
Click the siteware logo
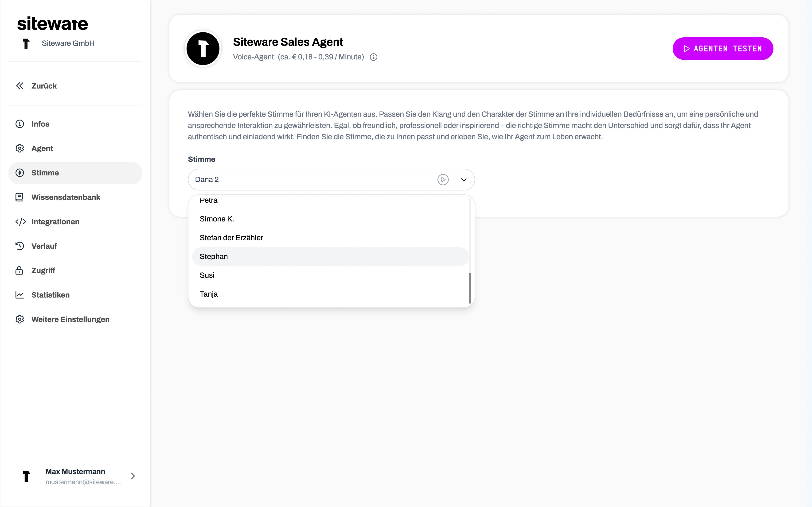(x=53, y=23)
